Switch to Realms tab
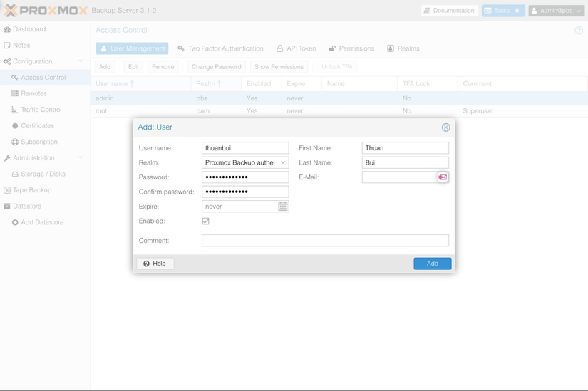 [403, 48]
